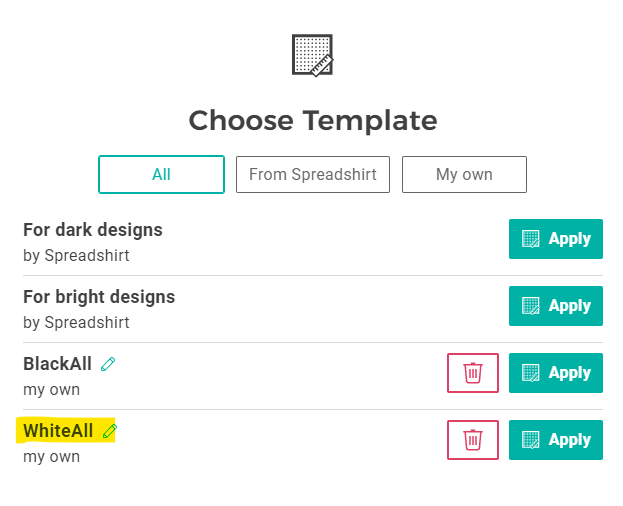Click the grid icon in the BlackAll Apply button

[x=530, y=373]
